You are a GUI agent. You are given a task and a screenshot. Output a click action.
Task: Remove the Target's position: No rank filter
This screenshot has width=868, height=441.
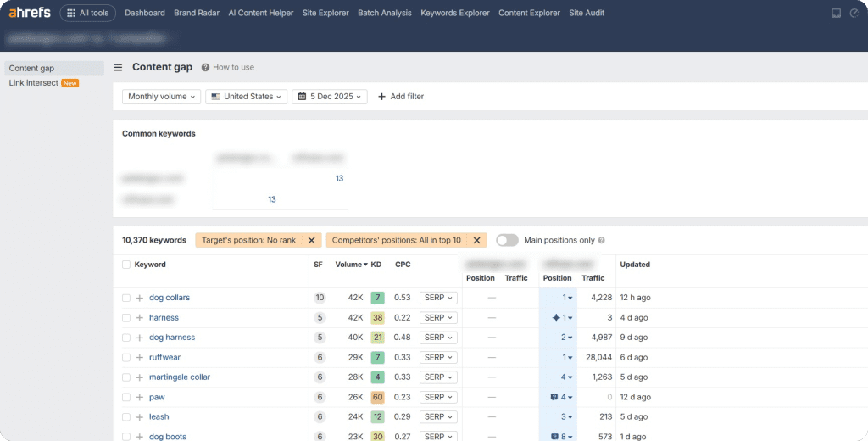tap(312, 241)
